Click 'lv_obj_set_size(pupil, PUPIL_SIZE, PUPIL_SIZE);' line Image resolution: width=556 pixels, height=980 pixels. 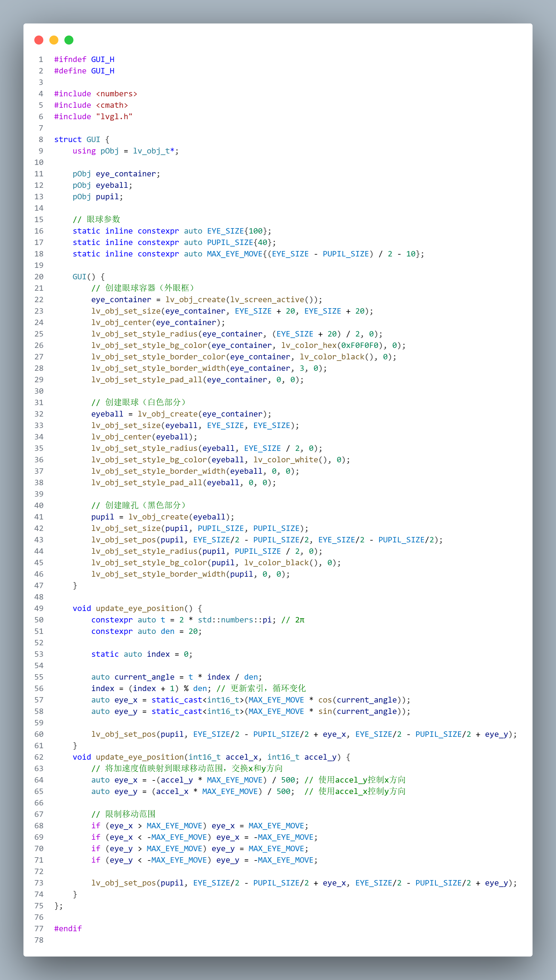200,529
